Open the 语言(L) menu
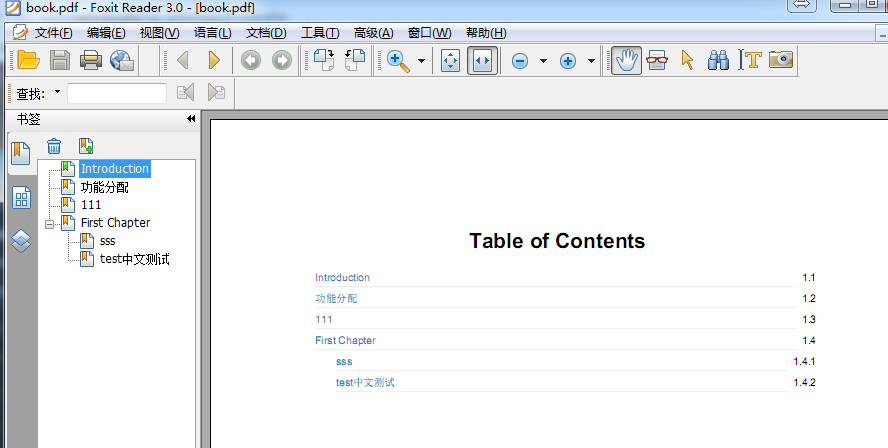 [213, 33]
